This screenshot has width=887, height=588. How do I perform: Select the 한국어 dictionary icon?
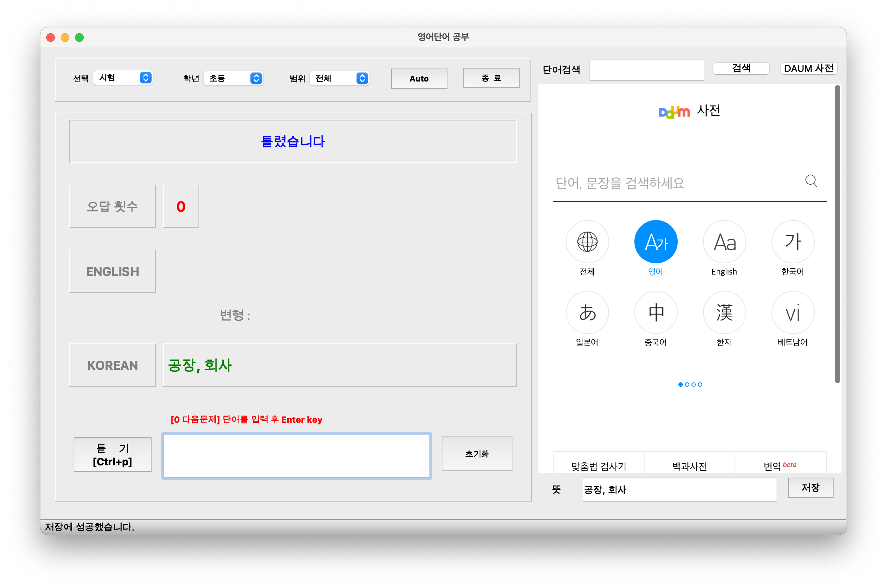click(792, 241)
